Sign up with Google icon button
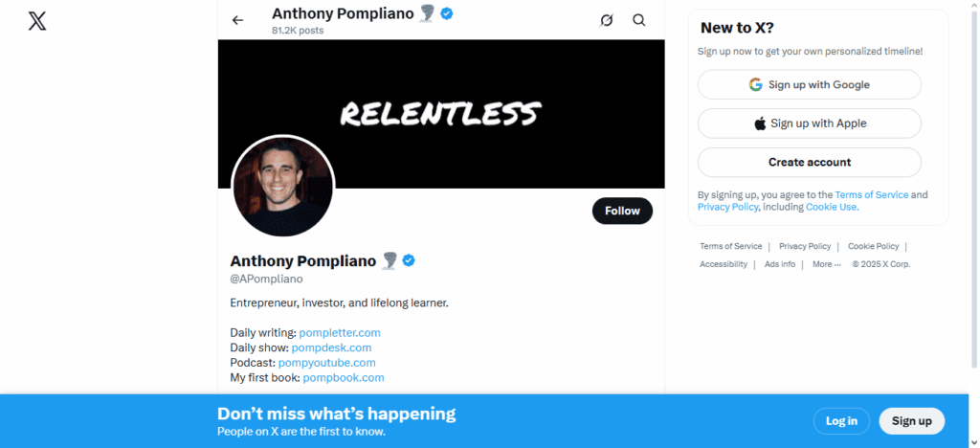Screen dimensions: 980x448 tap(809, 84)
